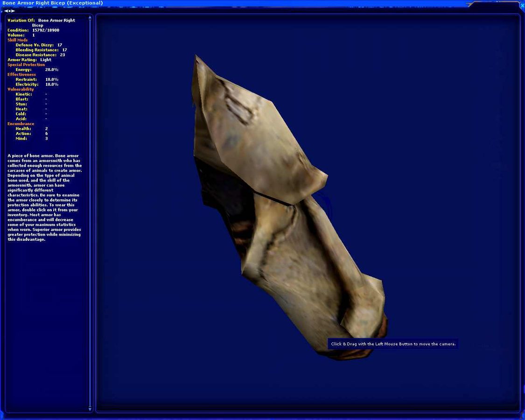Select the Skill Mods section header
Viewport: 525px width, 420px height.
18,40
